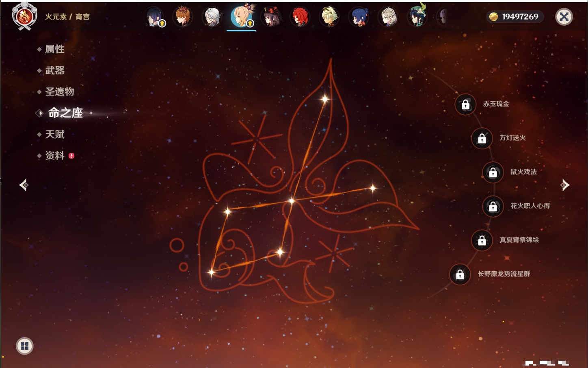Click the Pyro element emblem icon
588x368 pixels.
24,17
